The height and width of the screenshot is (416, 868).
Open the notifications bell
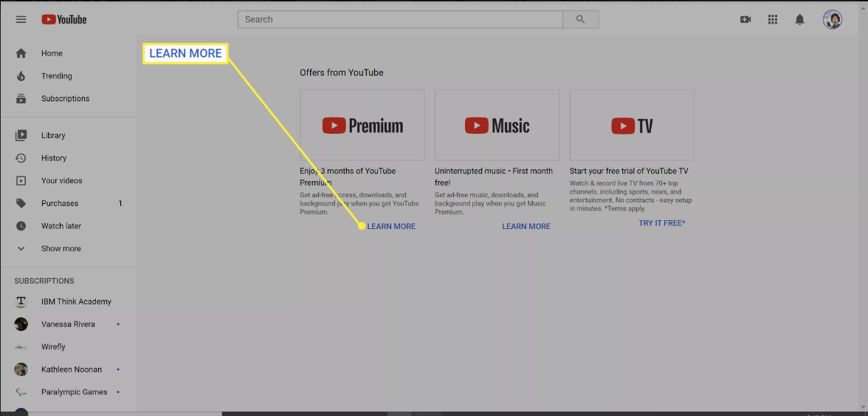pyautogui.click(x=799, y=20)
